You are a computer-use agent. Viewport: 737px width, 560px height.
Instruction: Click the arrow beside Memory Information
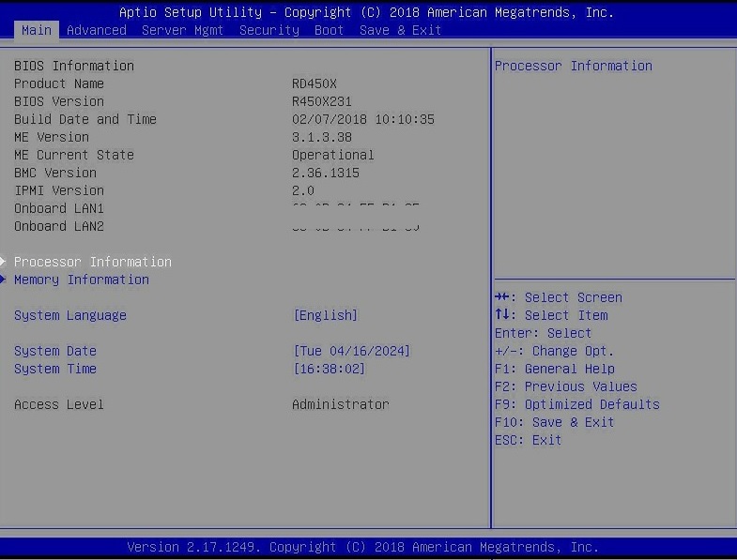click(3, 280)
